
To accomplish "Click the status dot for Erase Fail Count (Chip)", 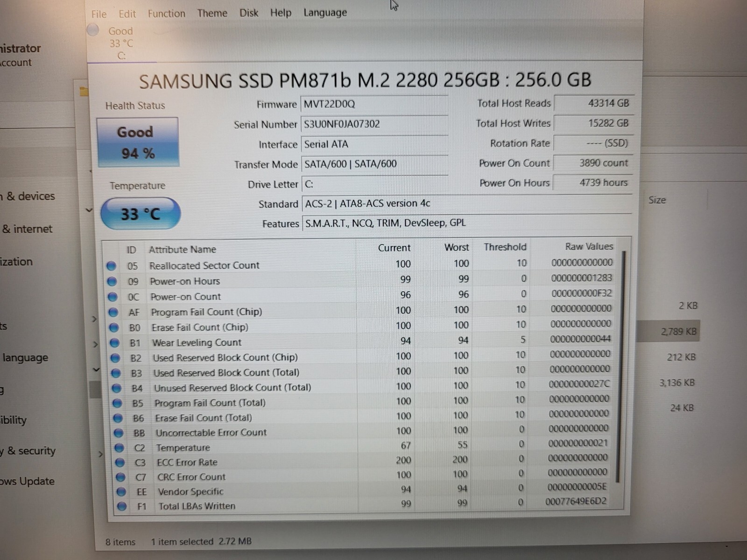I will point(114,328).
